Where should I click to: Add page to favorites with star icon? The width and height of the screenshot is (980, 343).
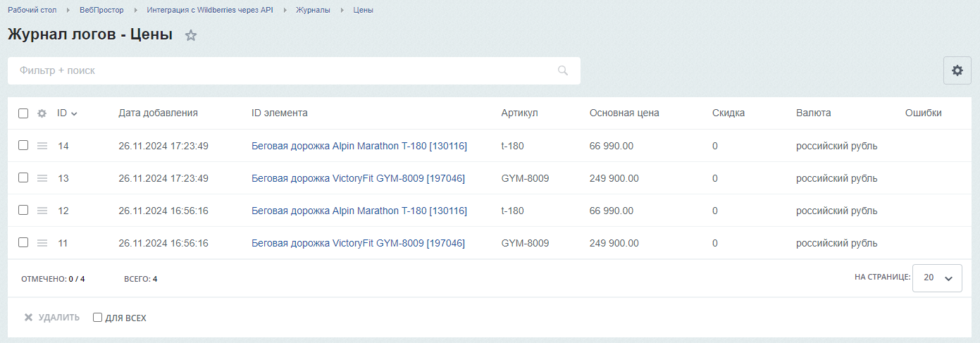click(x=190, y=35)
